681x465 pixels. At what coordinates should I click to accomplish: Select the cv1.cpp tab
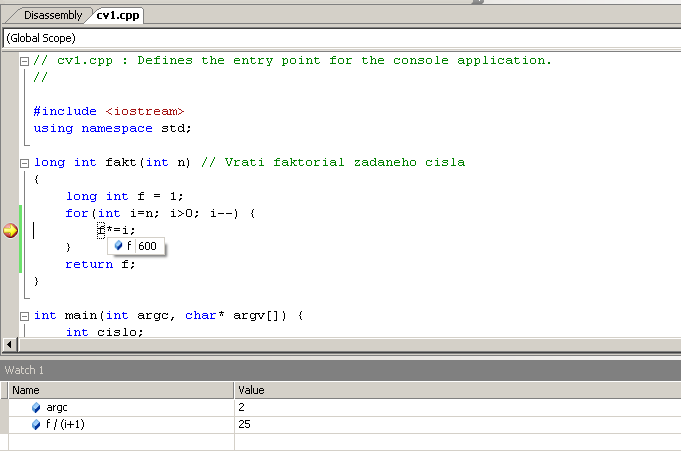pos(118,15)
